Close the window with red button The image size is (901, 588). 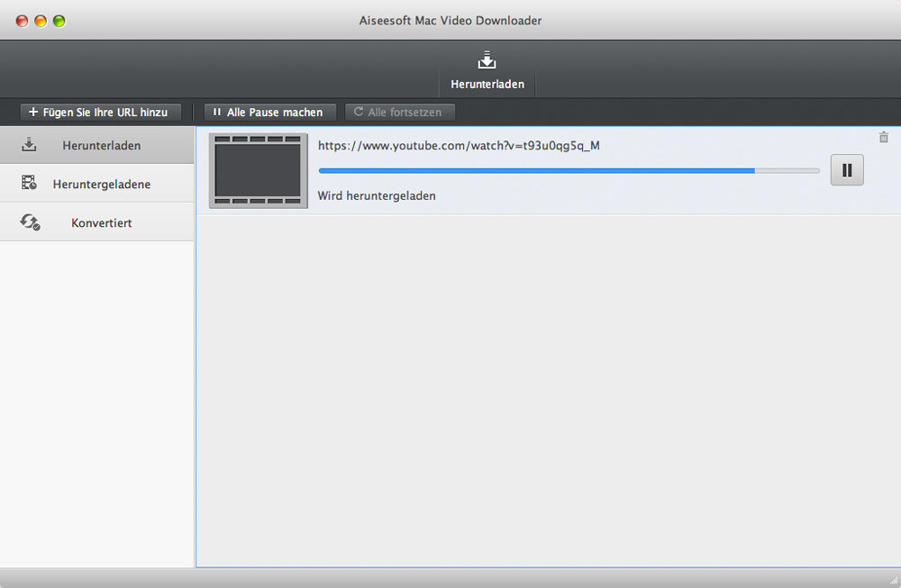(x=22, y=22)
